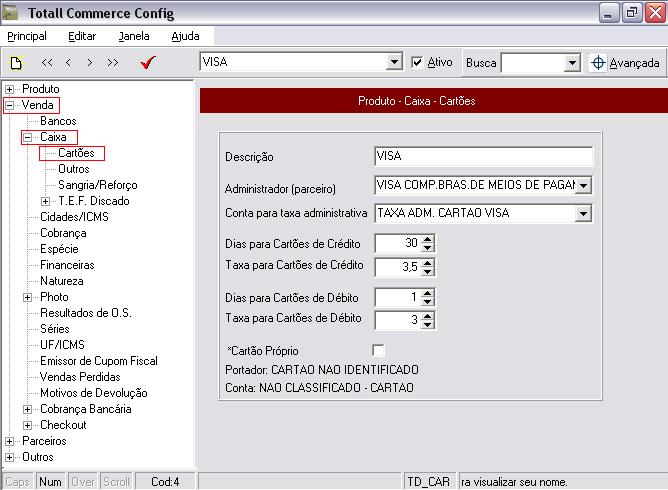Screen dimensions: 668x490
Task: Increase Dias para Cartões de Débito
Action: pos(427,293)
